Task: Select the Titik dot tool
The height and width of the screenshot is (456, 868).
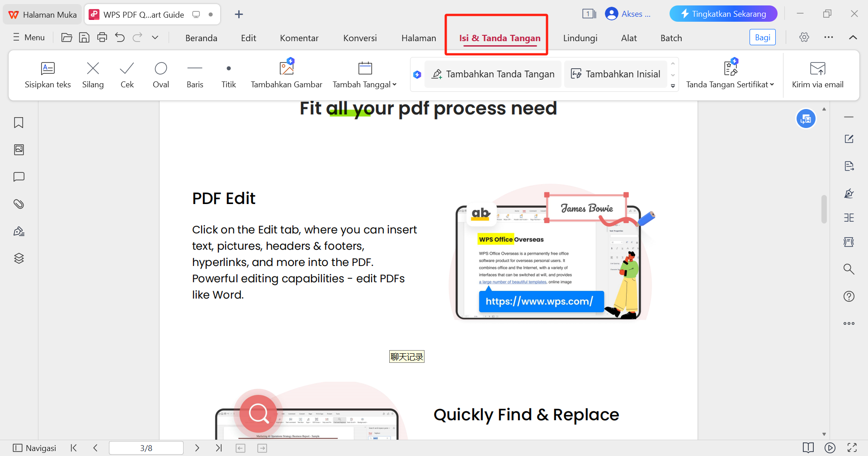Action: 229,75
